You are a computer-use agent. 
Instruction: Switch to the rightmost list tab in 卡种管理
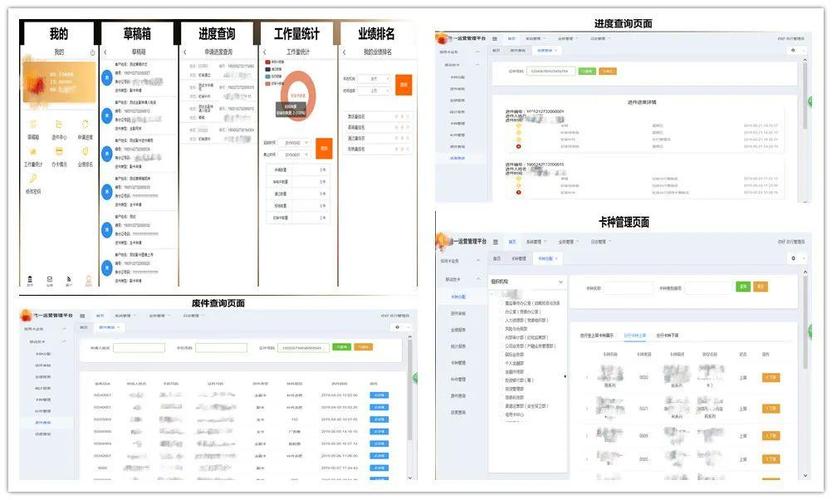tap(668, 335)
